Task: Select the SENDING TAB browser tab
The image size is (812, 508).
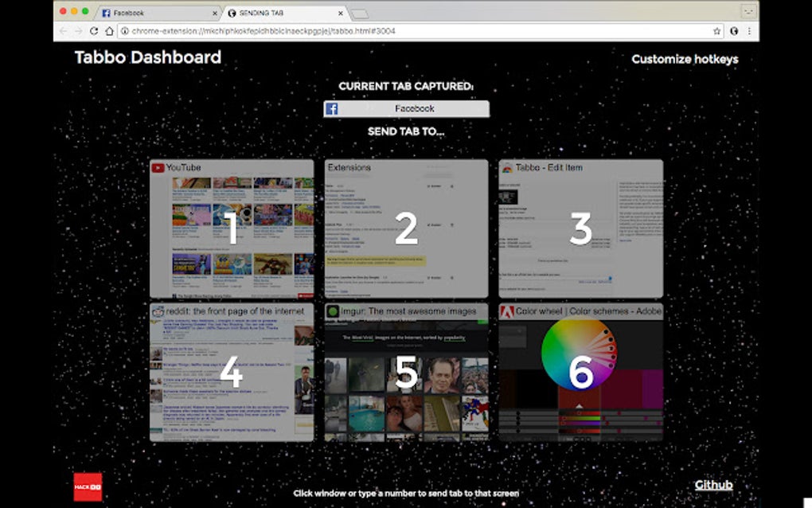Action: click(285, 13)
